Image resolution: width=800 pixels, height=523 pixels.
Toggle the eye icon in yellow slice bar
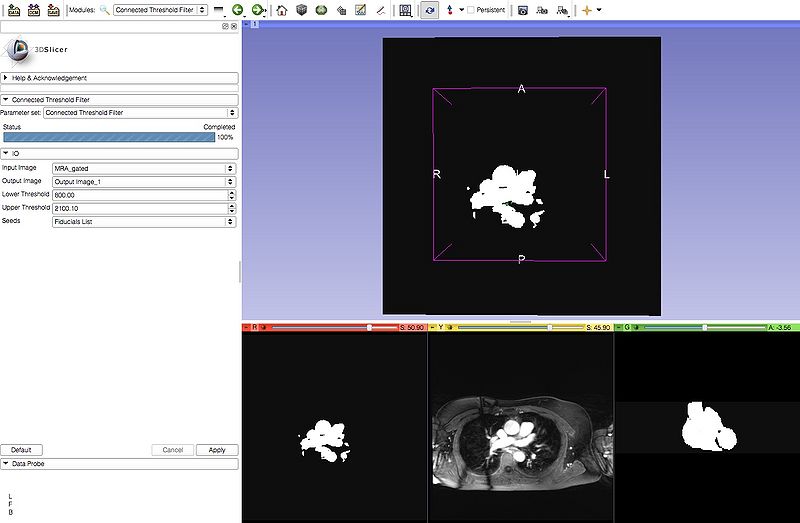(450, 327)
